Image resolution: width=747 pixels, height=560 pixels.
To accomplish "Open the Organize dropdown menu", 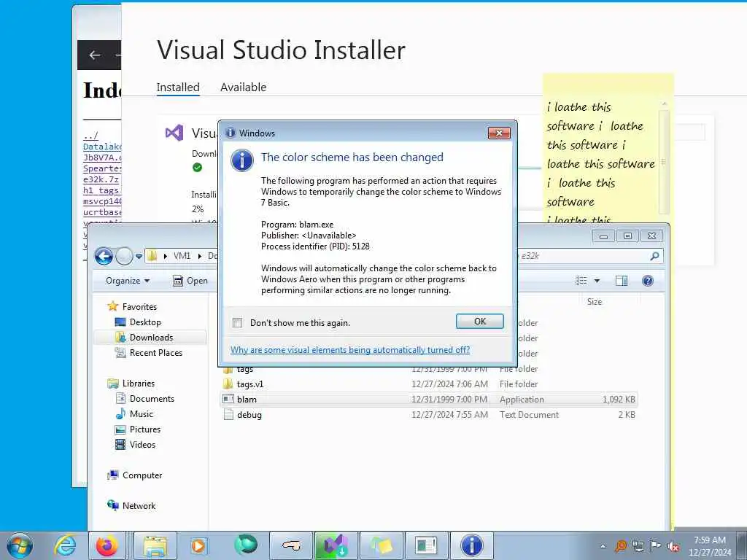I will point(128,281).
